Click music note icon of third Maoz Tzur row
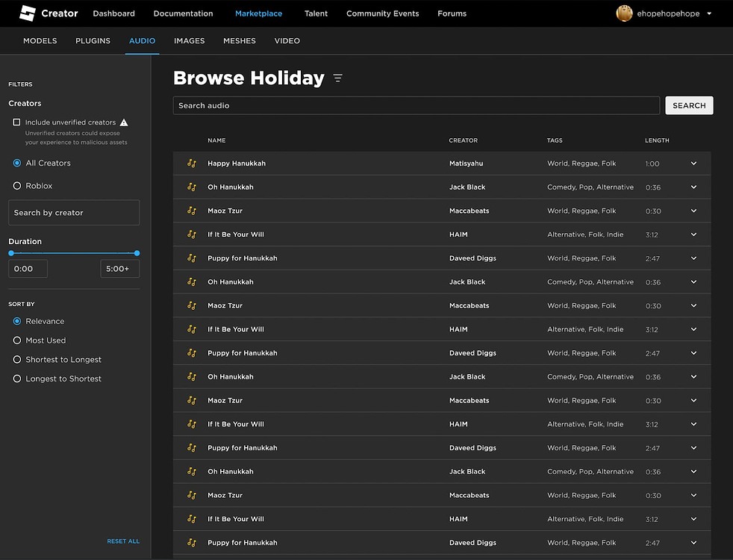The width and height of the screenshot is (733, 560). [x=192, y=401]
